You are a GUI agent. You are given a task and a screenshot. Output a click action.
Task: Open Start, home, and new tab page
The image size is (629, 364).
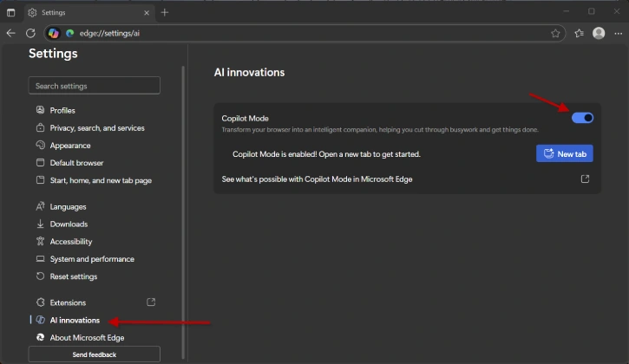(101, 180)
